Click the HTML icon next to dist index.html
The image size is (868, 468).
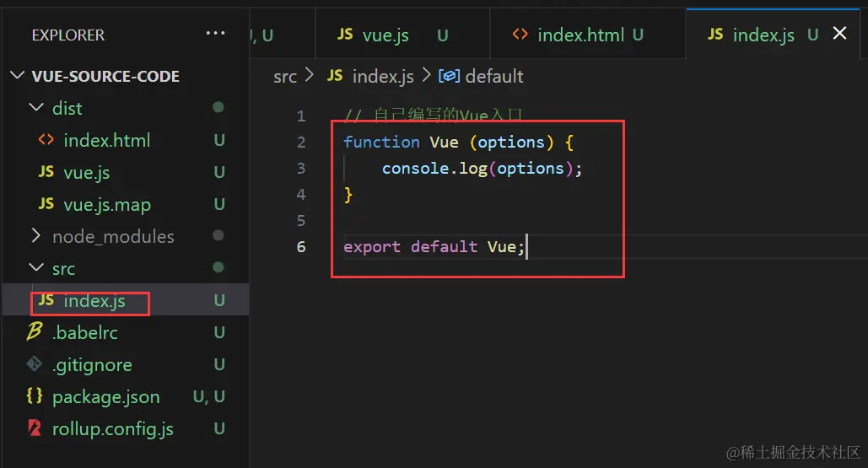[46, 139]
